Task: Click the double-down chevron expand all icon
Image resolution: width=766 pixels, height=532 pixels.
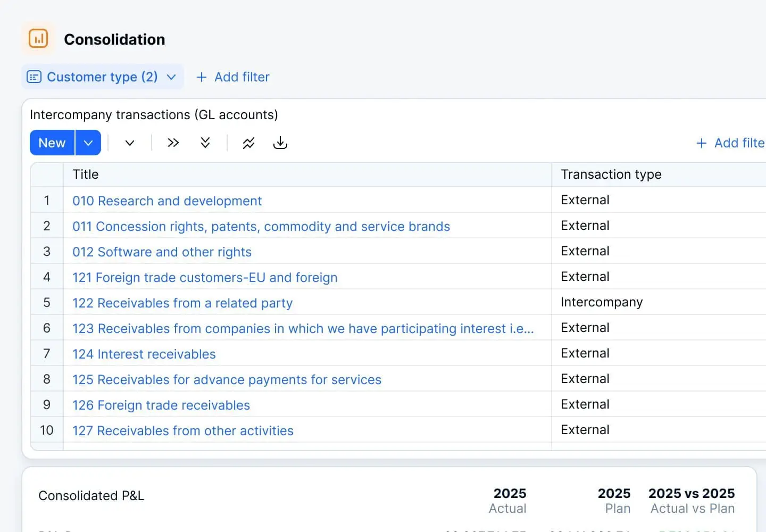Action: pyautogui.click(x=205, y=143)
